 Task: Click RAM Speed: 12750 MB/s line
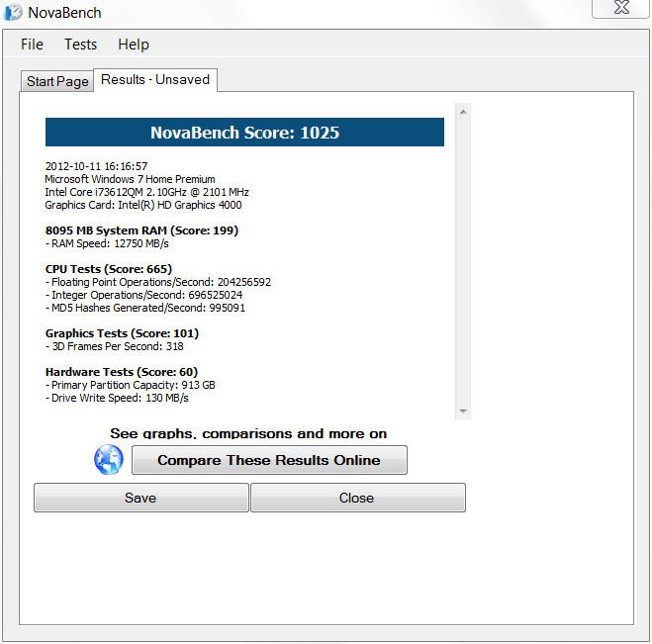coord(107,243)
